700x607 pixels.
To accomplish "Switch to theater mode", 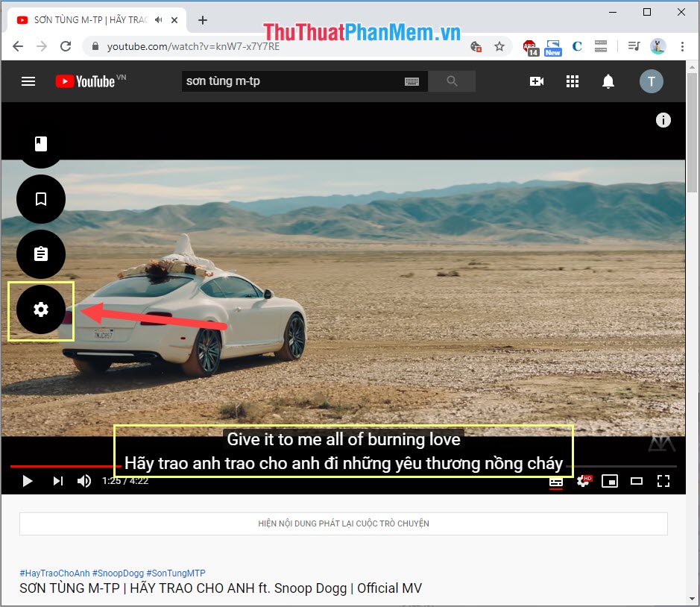I will (x=637, y=482).
